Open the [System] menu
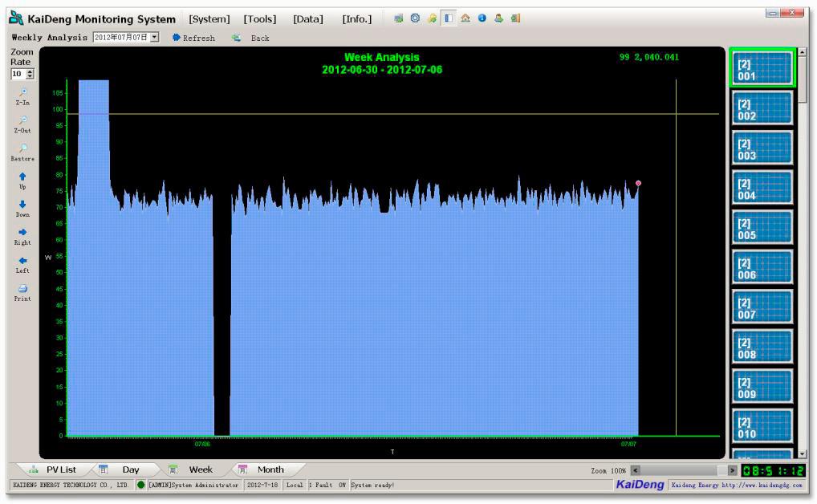The image size is (817, 504). pyautogui.click(x=209, y=19)
